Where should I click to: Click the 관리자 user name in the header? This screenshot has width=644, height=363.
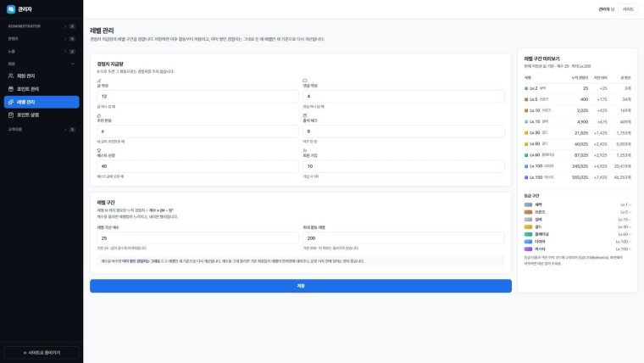point(606,9)
